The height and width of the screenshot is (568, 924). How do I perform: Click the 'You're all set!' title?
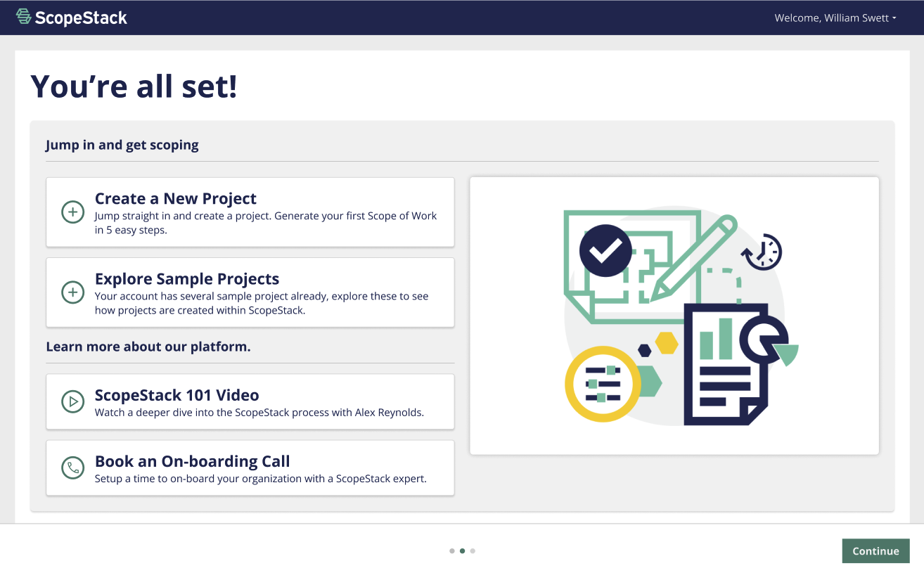(134, 86)
